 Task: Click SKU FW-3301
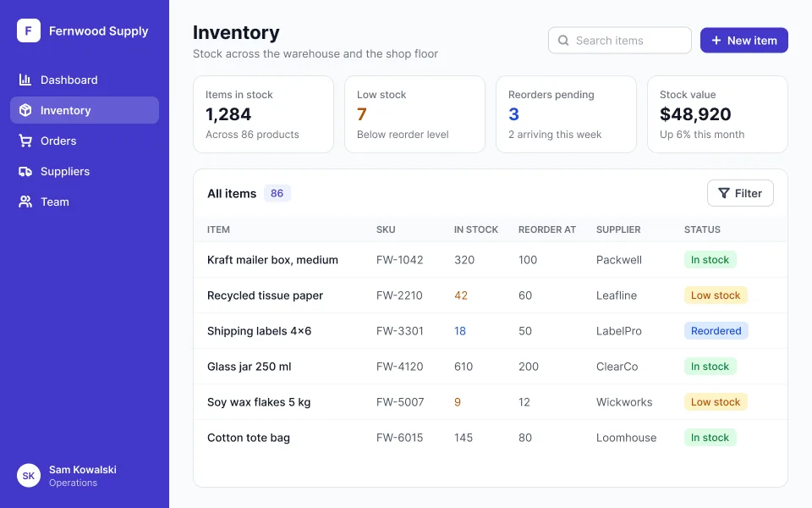(400, 331)
